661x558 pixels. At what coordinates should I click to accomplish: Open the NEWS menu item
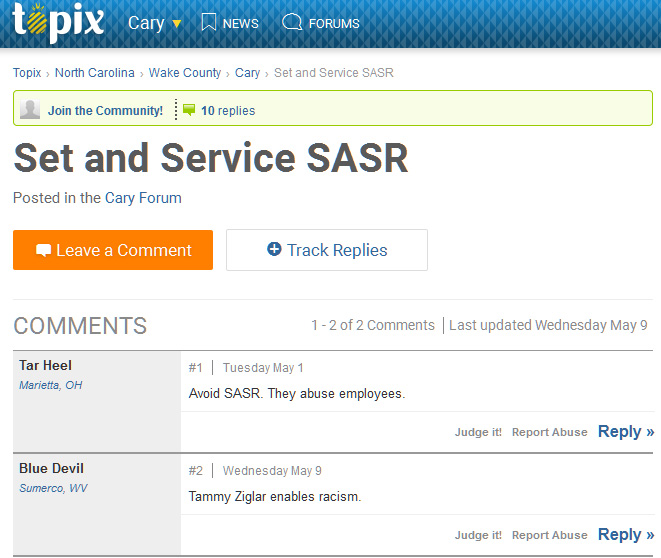pyautogui.click(x=240, y=24)
